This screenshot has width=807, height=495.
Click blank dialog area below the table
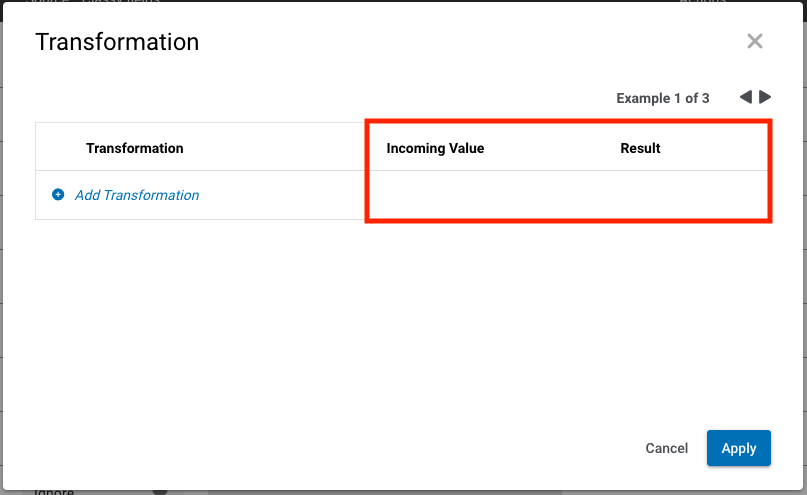pos(400,320)
